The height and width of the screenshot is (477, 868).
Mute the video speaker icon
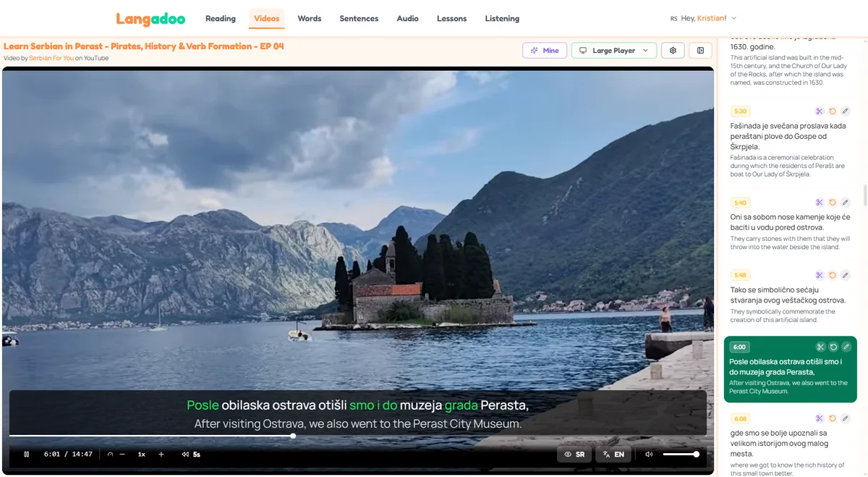tap(649, 454)
